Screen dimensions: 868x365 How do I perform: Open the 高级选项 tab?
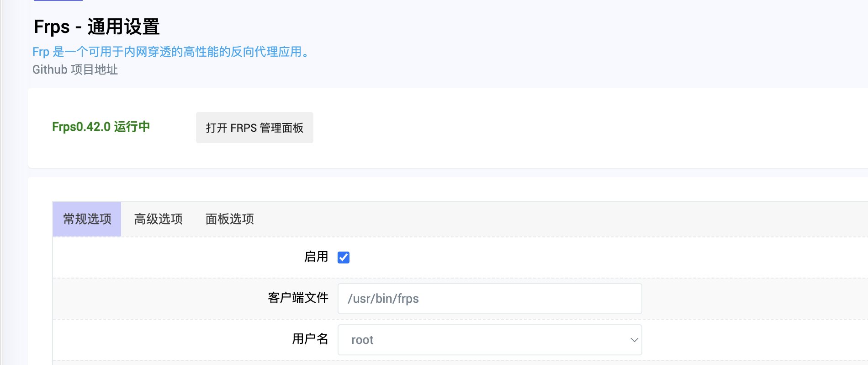pos(158,219)
